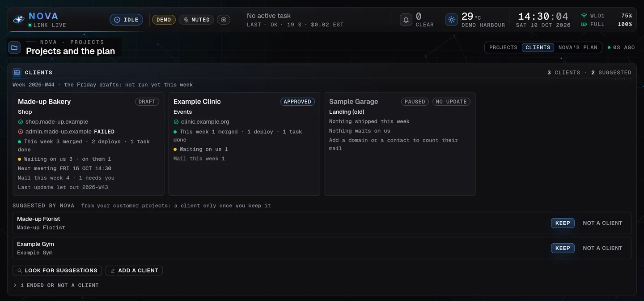
Task: Click the ADD A CLIENT button
Action: 134,271
